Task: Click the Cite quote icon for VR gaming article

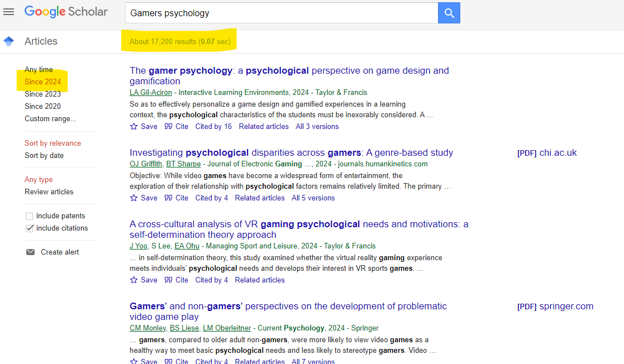Action: [168, 280]
